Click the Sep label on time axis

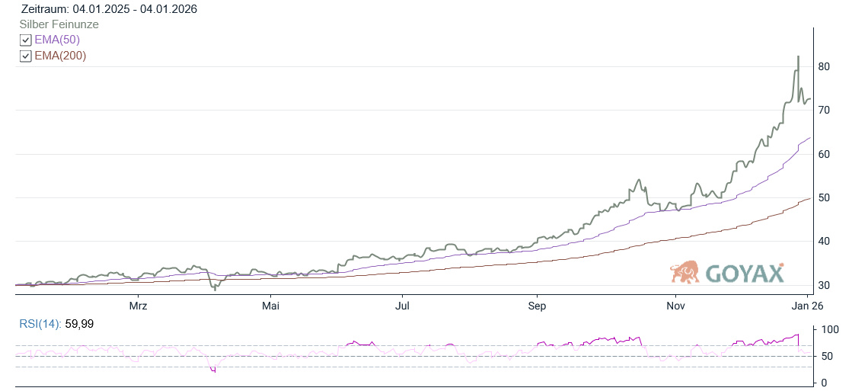(537, 306)
